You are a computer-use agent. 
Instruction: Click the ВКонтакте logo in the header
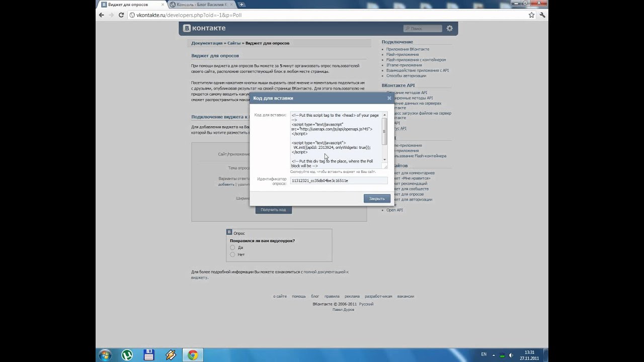204,28
